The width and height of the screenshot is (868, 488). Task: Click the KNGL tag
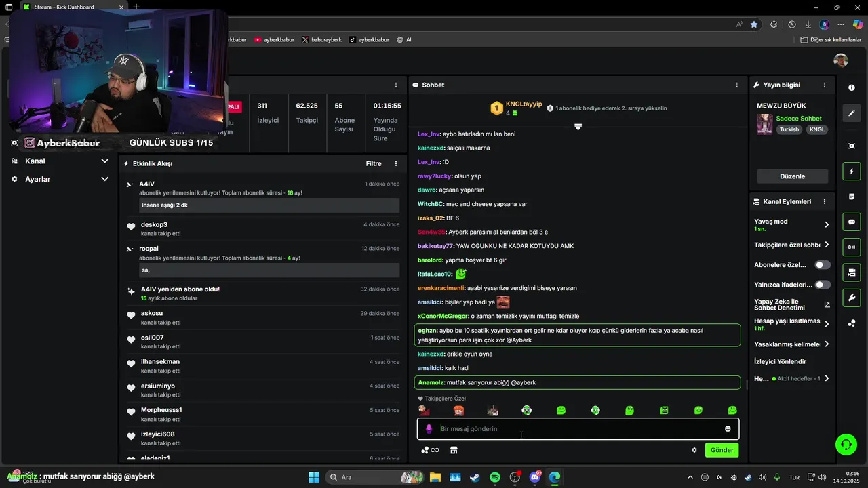[817, 129]
